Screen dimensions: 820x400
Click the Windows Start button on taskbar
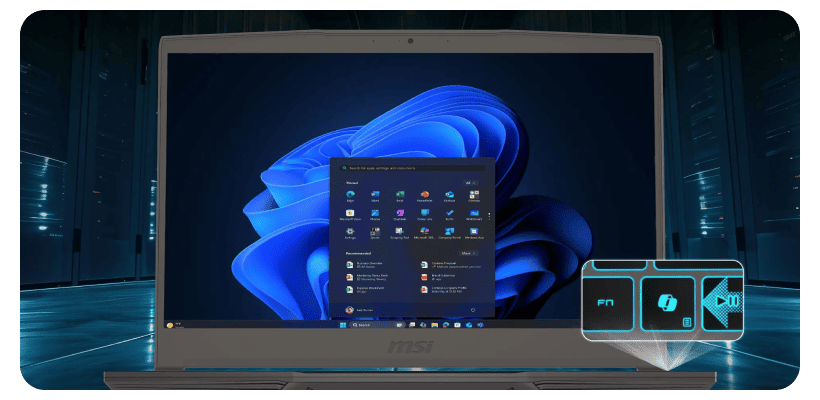(x=343, y=325)
